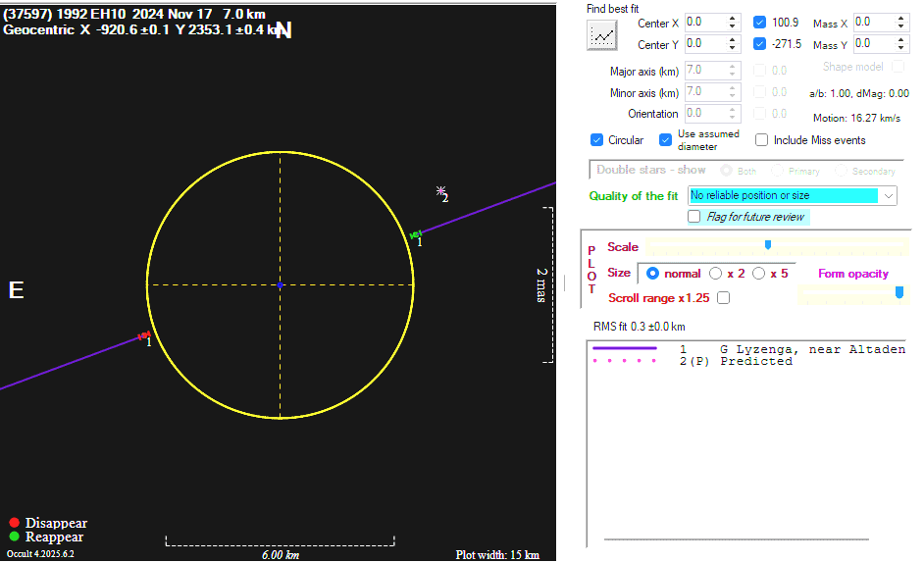The image size is (924, 563).
Task: Toggle Use assumed diameter checkbox
Action: [x=665, y=140]
